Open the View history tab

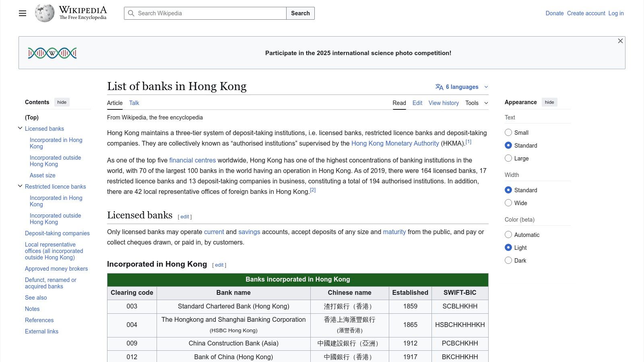tap(444, 103)
